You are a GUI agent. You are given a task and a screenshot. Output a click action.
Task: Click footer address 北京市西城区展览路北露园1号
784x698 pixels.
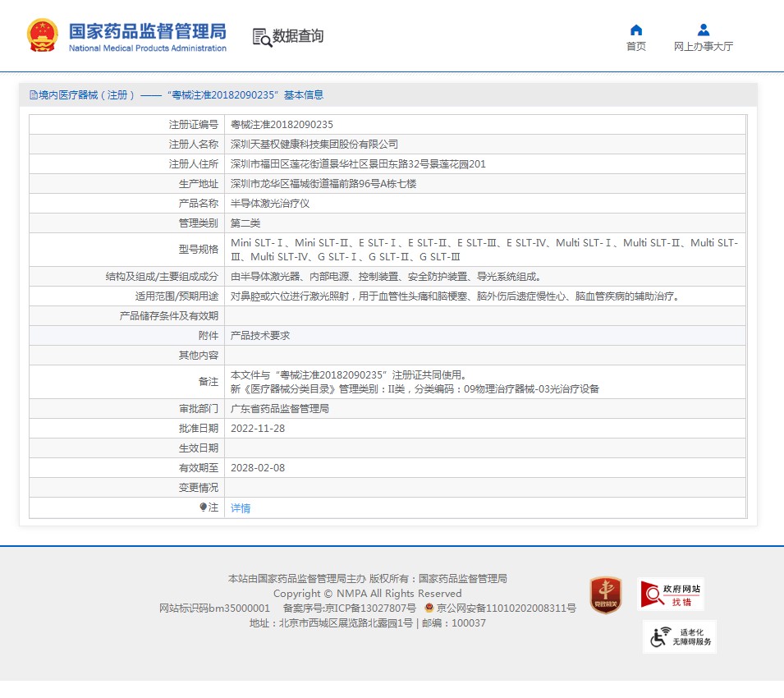pyautogui.click(x=346, y=623)
